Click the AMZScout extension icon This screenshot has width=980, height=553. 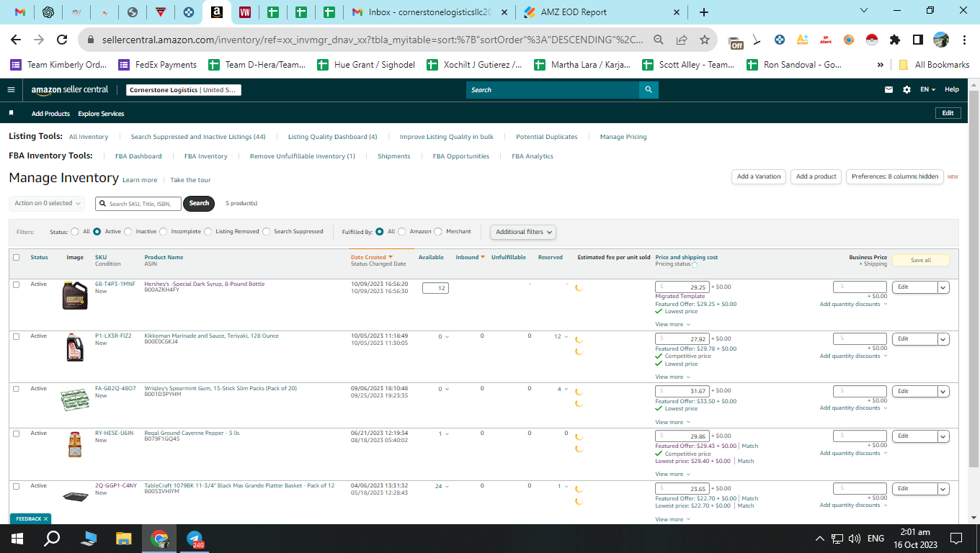(x=803, y=40)
